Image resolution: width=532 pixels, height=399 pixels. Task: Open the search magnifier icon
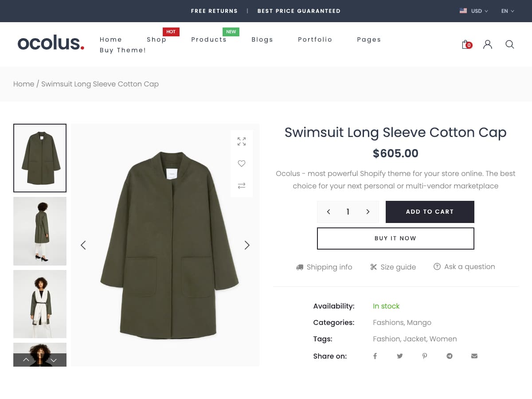click(x=510, y=44)
